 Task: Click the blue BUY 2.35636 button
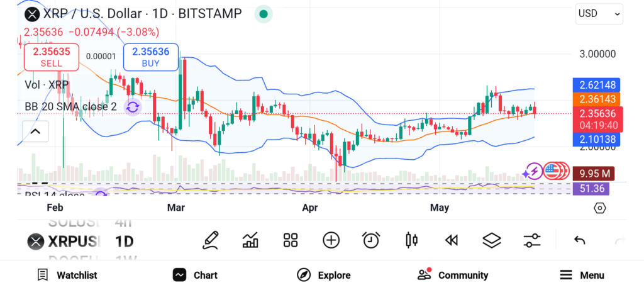151,57
